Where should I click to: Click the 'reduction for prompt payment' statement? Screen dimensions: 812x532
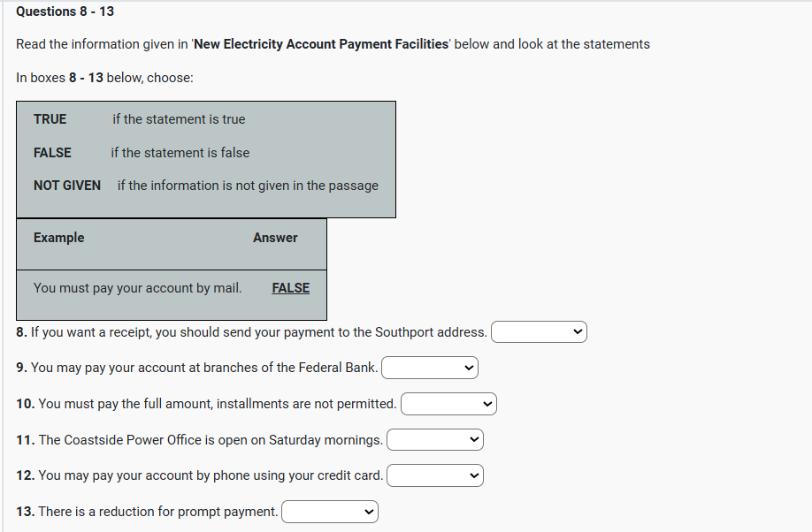click(x=153, y=512)
